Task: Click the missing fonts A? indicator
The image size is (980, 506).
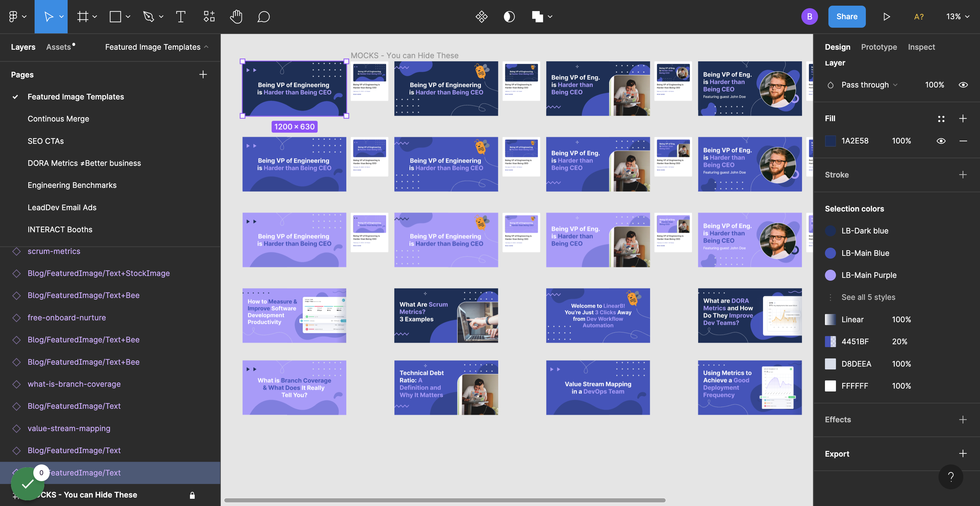Action: coord(918,16)
